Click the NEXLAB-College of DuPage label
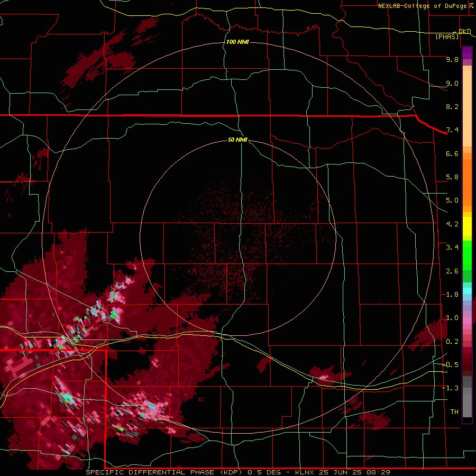 point(422,6)
